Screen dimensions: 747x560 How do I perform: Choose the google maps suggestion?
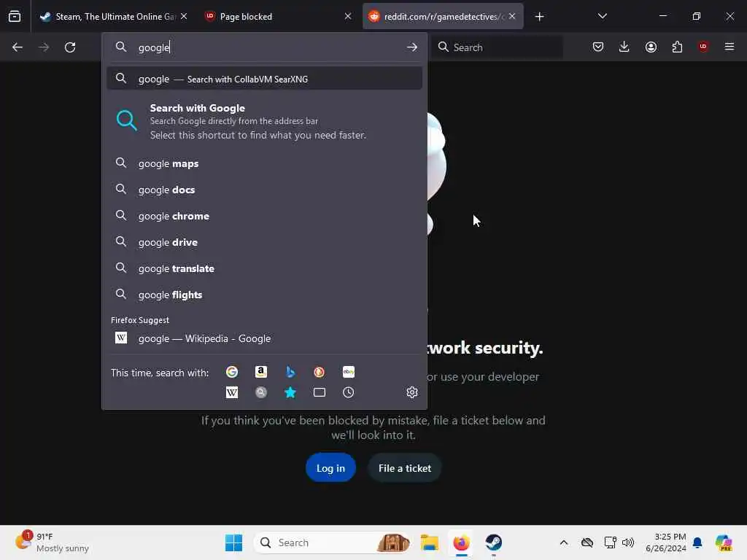coord(264,163)
